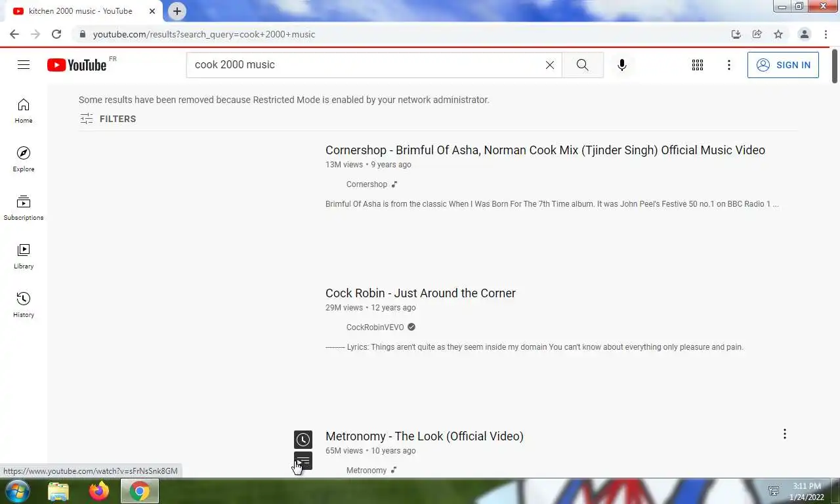Add Metronomy video to queue

pos(303,461)
